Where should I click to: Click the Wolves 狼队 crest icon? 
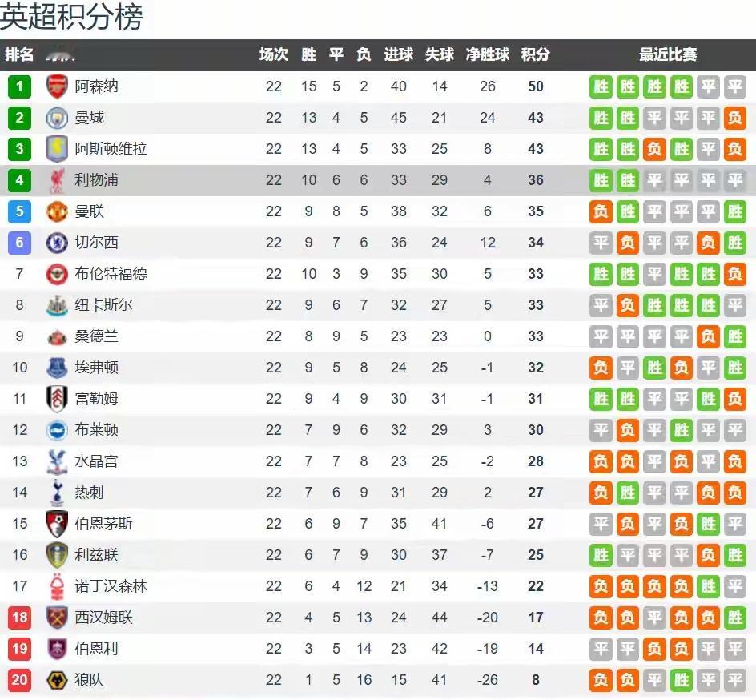58,680
